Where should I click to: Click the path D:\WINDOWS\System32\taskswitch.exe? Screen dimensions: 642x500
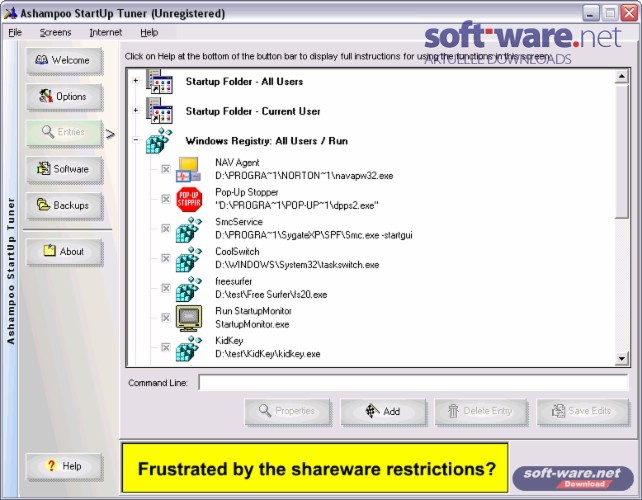click(x=297, y=265)
